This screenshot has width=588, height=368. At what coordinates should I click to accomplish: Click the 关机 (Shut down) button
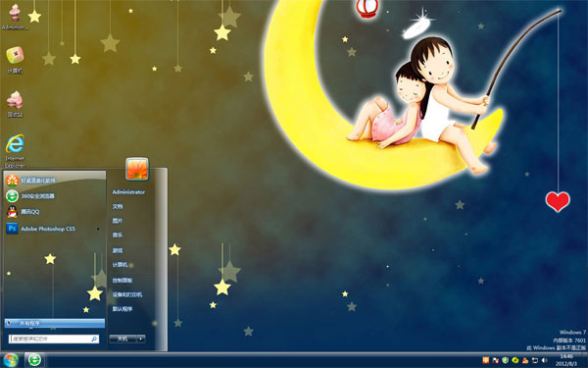122,340
